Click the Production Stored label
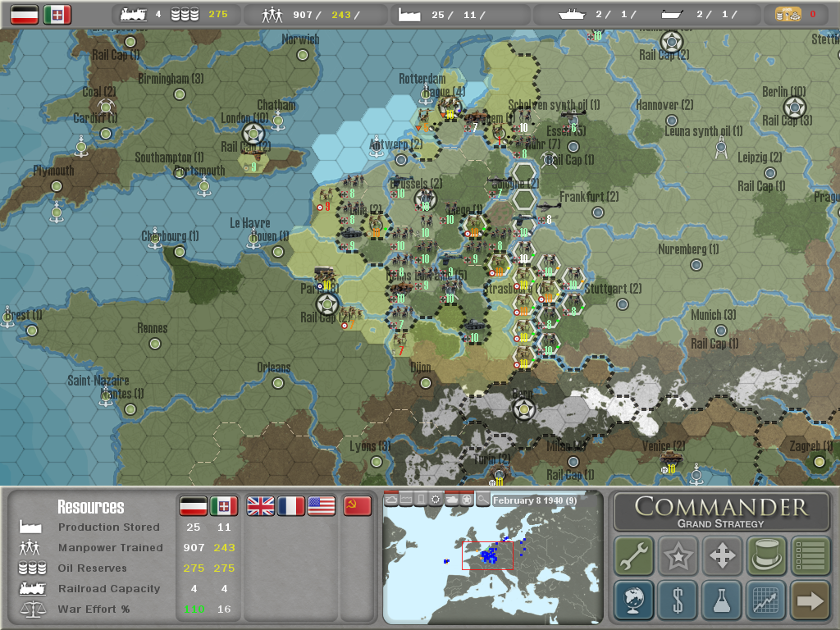This screenshot has width=840, height=630. [109, 527]
